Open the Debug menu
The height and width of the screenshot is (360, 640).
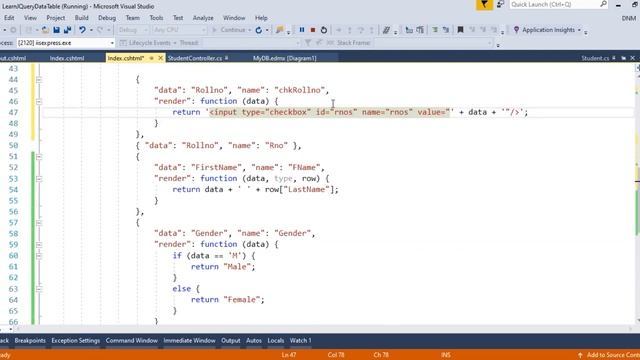pyautogui.click(x=107, y=18)
